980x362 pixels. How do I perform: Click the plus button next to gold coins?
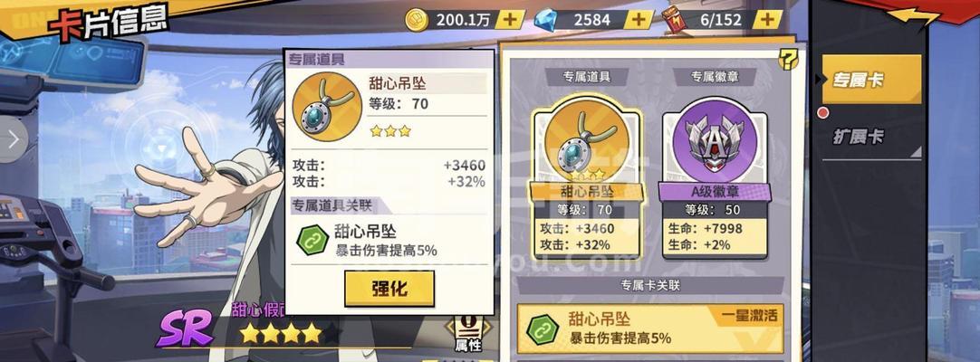pos(510,19)
